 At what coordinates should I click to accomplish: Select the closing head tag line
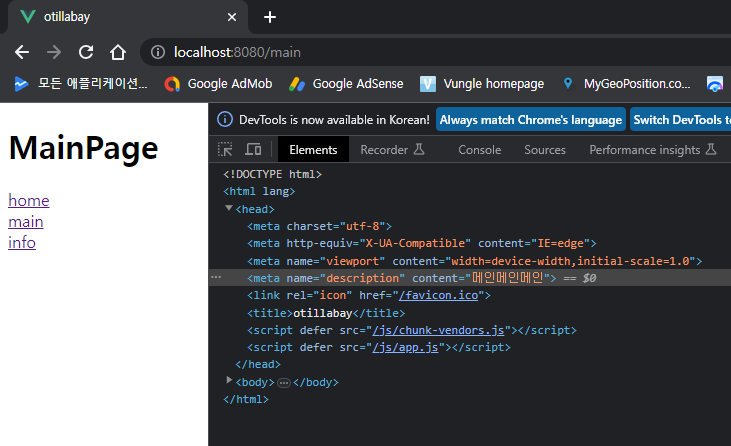pyautogui.click(x=258, y=364)
